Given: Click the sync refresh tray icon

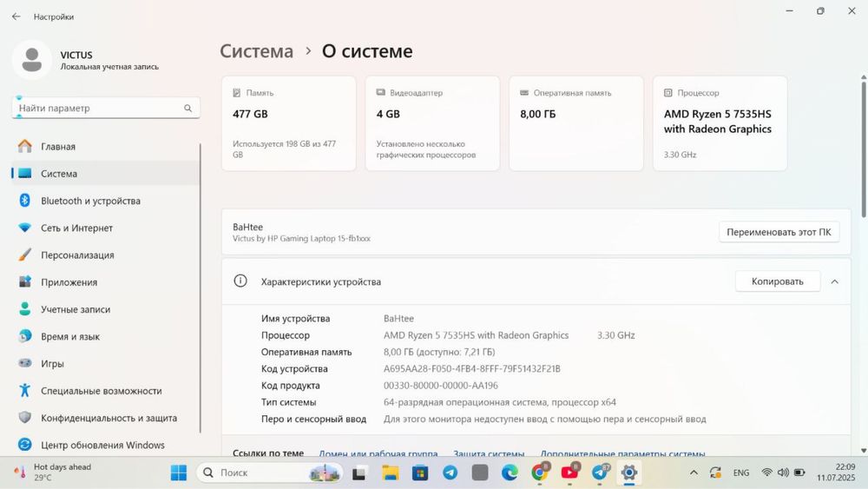Looking at the screenshot, I should pyautogui.click(x=715, y=472).
